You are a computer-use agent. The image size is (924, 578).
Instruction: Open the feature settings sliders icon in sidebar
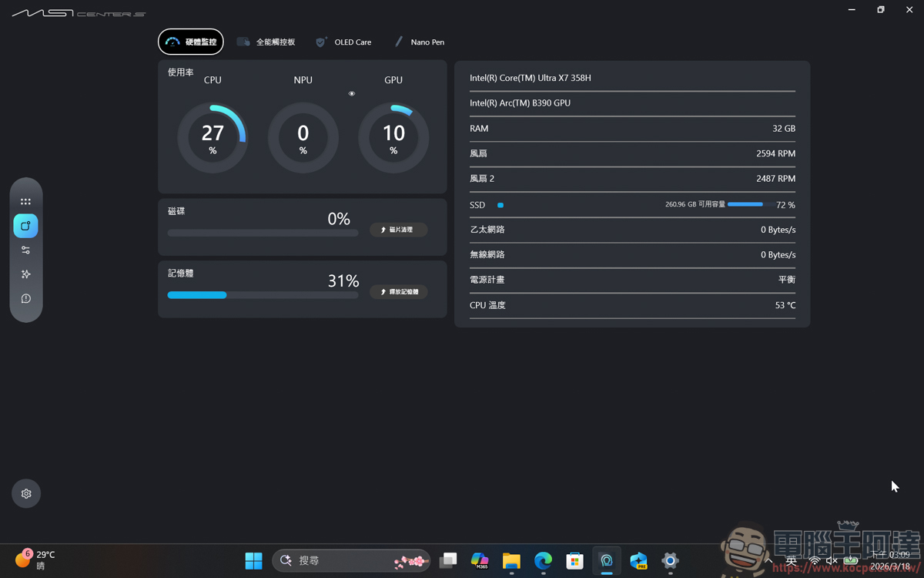point(26,249)
